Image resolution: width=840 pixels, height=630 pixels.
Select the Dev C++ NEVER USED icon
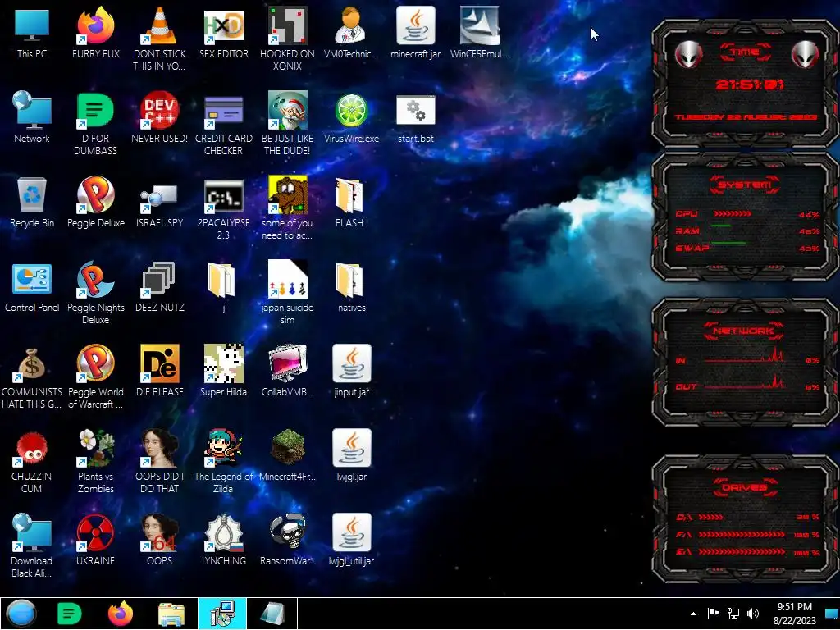tap(159, 117)
